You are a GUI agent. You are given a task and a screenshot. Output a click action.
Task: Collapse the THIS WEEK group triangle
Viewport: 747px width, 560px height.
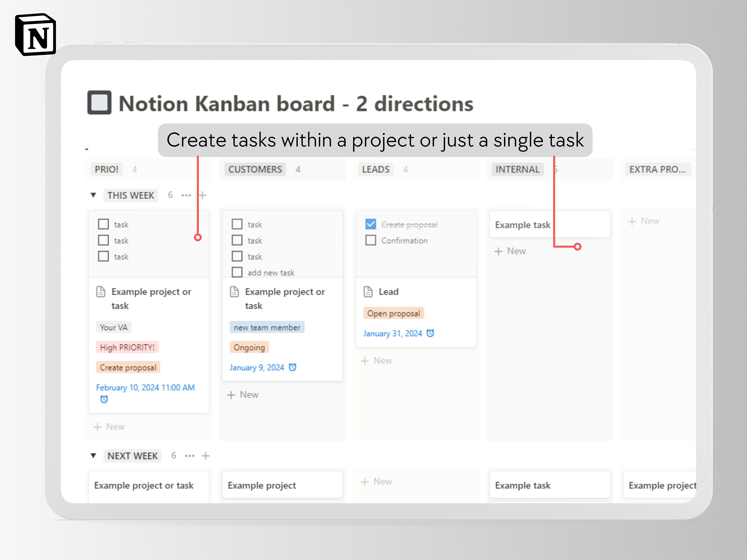pos(94,195)
